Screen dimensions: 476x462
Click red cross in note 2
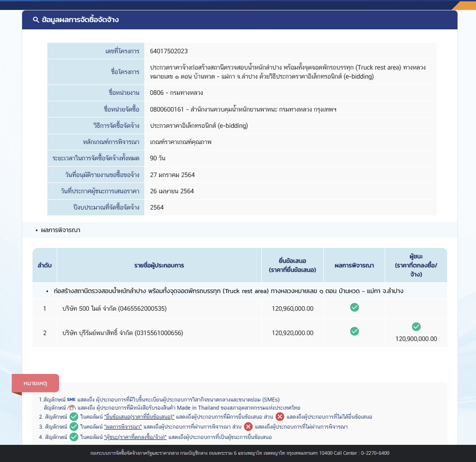(x=280, y=417)
